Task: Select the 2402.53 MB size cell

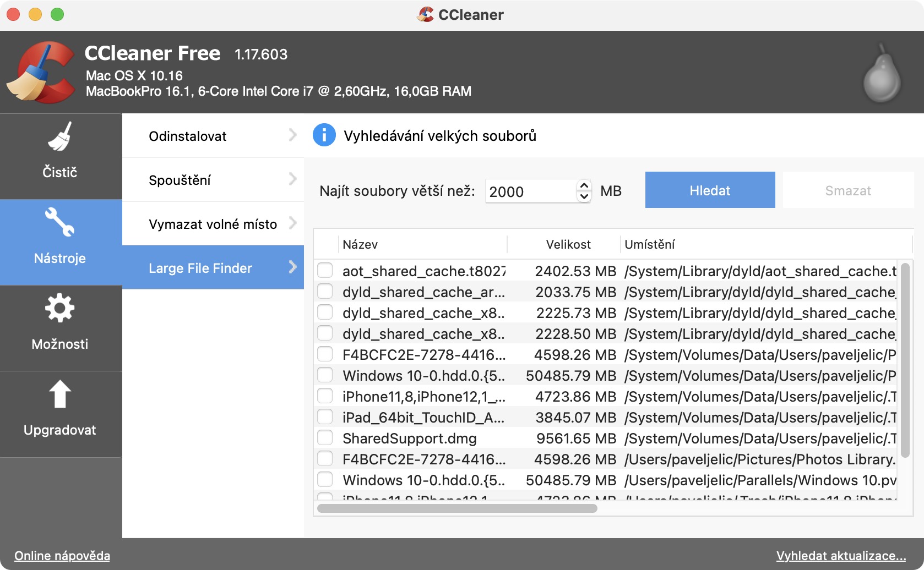Action: pos(575,271)
